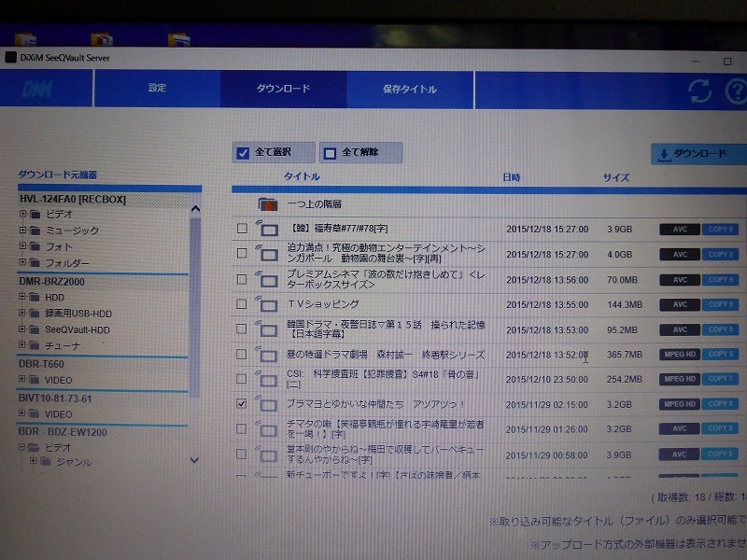Click the 一つ上の階層 folder icon
Viewport: 747px width, 560px height.
coord(267,204)
